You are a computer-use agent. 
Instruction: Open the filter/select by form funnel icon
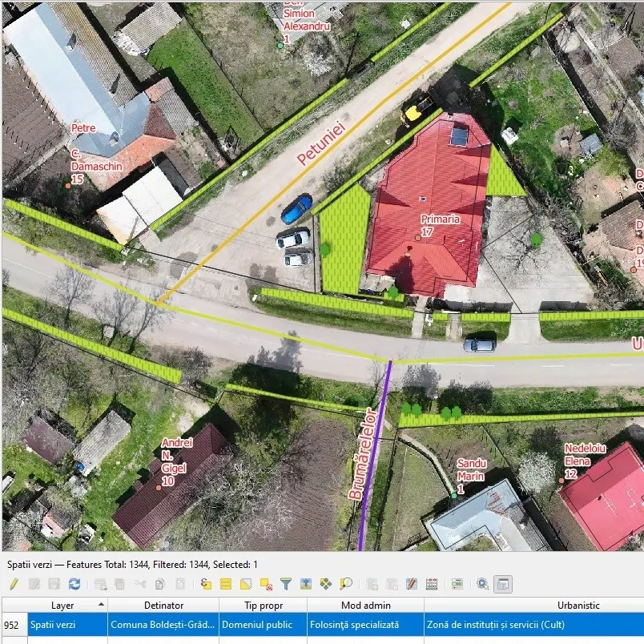(x=286, y=584)
